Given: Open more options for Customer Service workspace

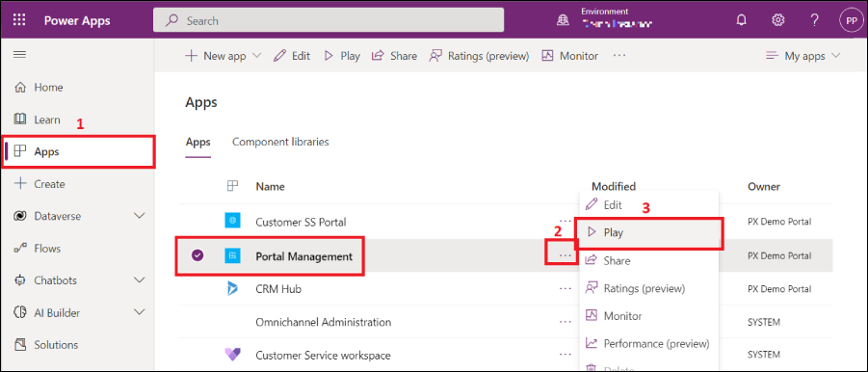Looking at the screenshot, I should 565,355.
